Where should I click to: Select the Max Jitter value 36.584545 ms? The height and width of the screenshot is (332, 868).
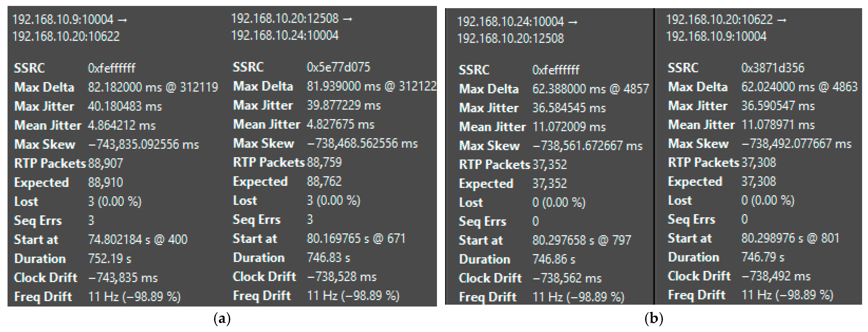point(569,108)
